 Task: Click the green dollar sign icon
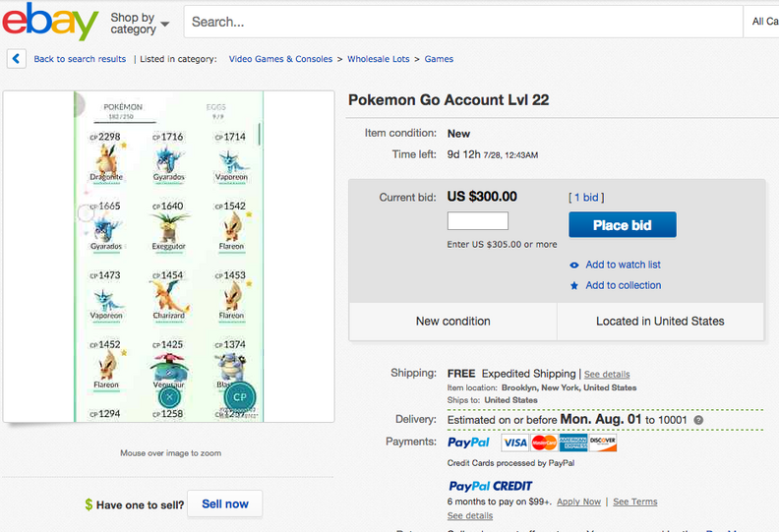click(x=89, y=504)
